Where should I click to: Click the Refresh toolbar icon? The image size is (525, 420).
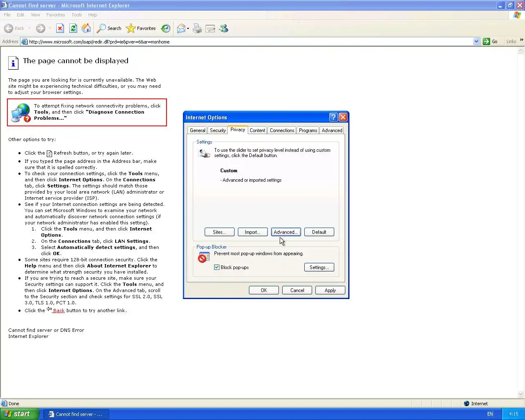(x=73, y=28)
